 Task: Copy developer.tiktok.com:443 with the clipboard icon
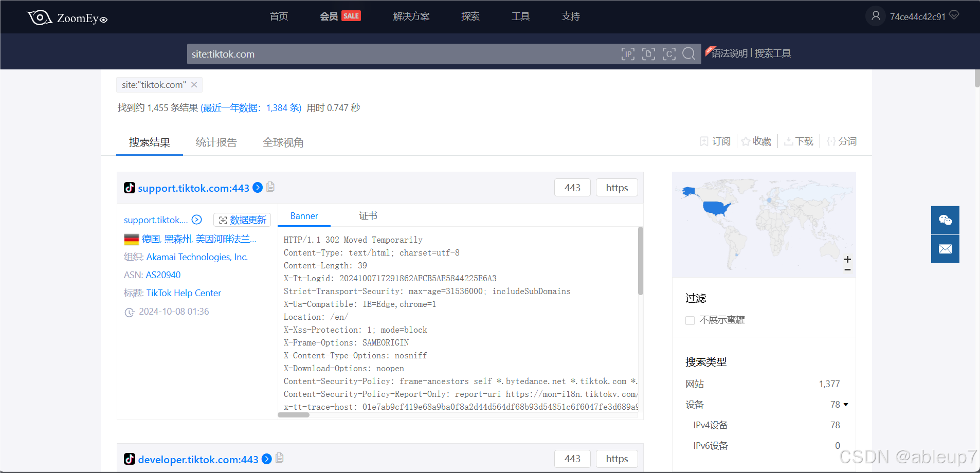click(x=279, y=458)
